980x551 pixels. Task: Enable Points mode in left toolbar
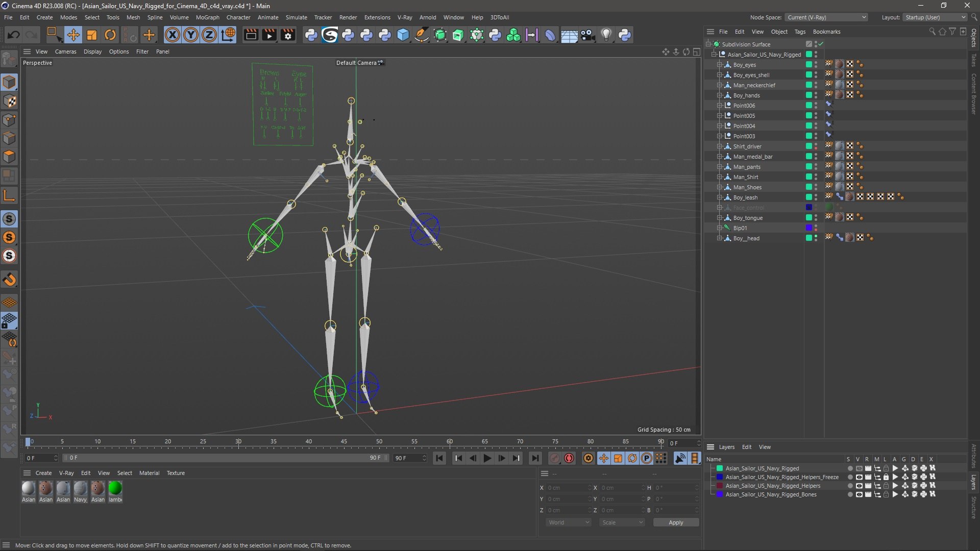coord(9,120)
